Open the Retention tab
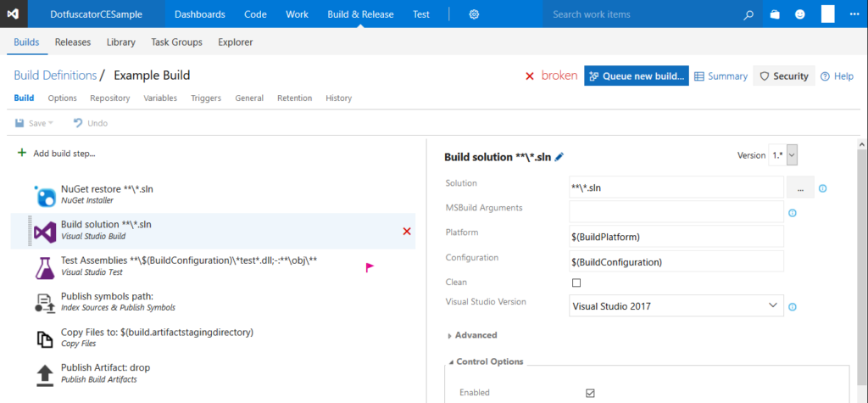 tap(294, 98)
